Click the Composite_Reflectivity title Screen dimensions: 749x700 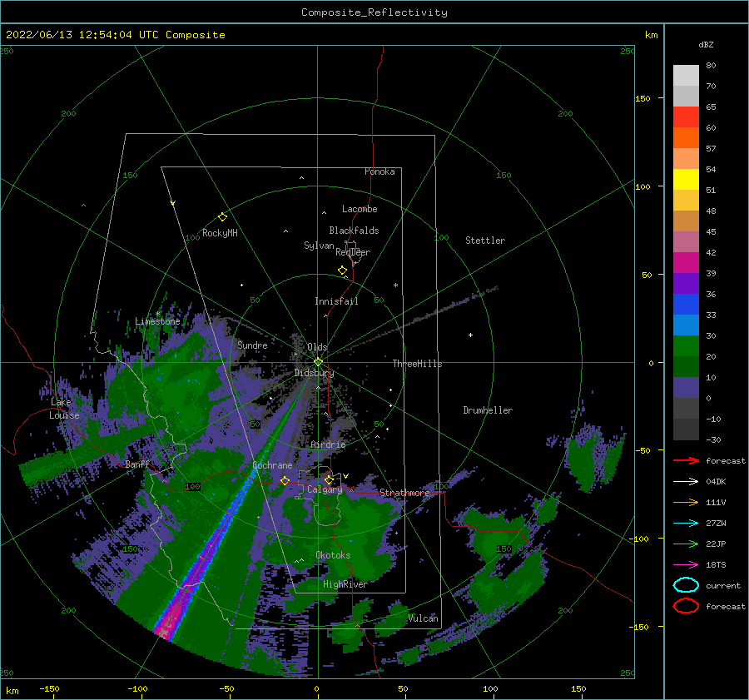point(374,12)
